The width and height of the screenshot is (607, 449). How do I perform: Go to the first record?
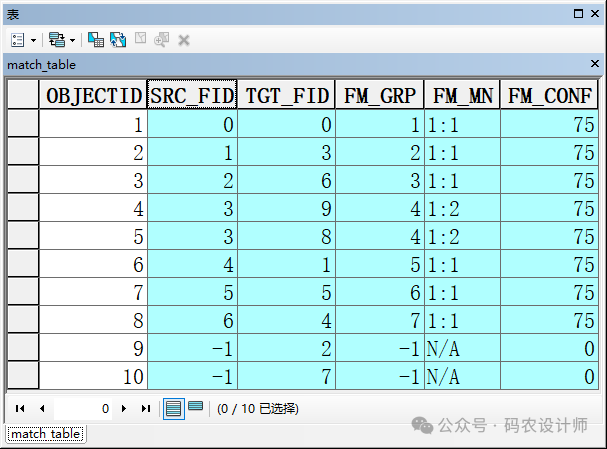(x=19, y=409)
